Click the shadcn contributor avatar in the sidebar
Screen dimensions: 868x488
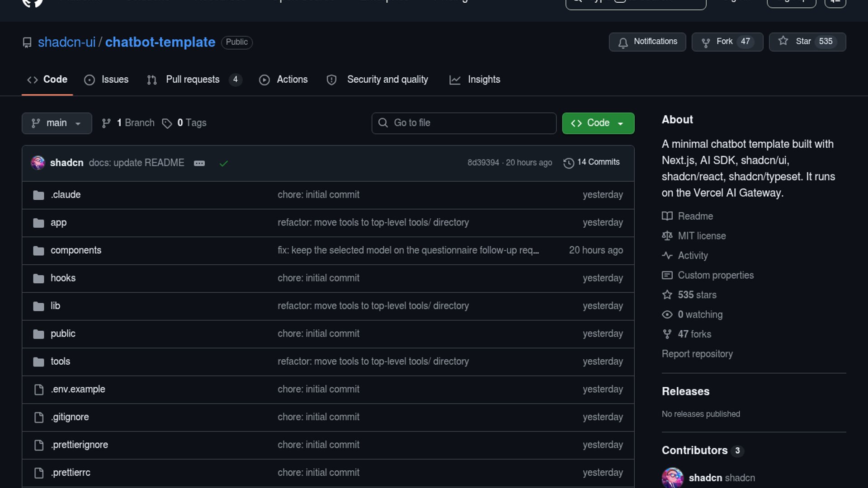[673, 478]
